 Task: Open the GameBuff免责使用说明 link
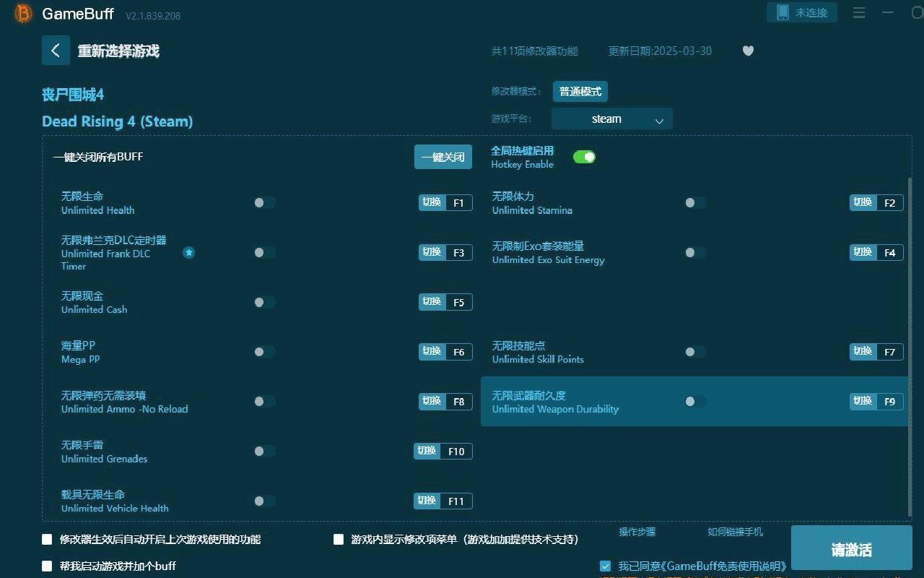[x=725, y=566]
